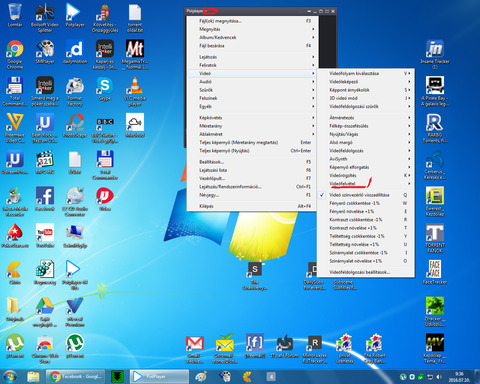Image resolution: width=480 pixels, height=384 pixels.
Task: Launch VLC media player shortcut
Action: pos(135,91)
